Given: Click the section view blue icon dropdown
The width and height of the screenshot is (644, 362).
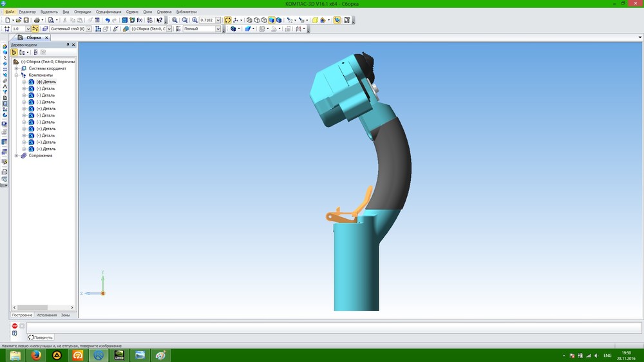Looking at the screenshot, I should 249,29.
